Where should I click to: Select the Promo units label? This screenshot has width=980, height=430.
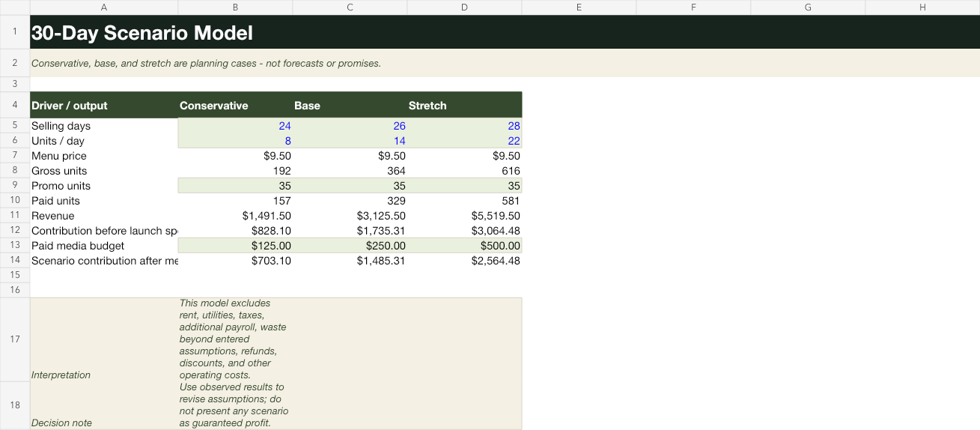pos(104,186)
